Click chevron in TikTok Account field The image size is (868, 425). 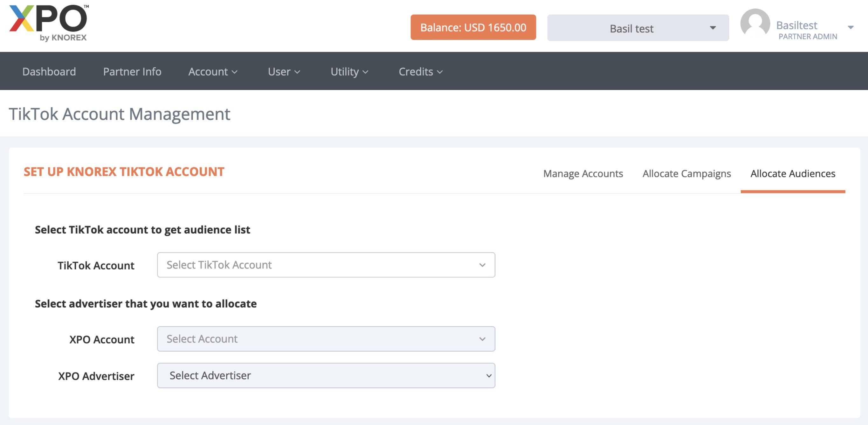482,265
